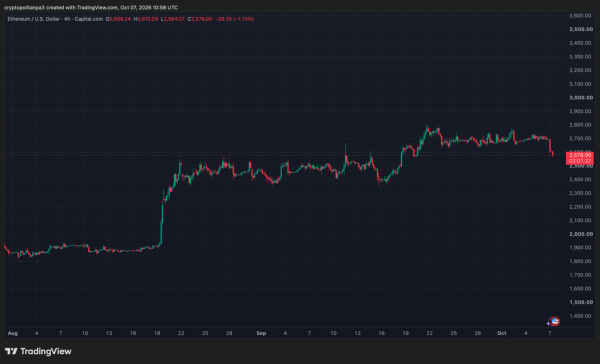Click the 2,400.00 price axis label
Viewport: 600px width, 364px height.
[x=581, y=180]
